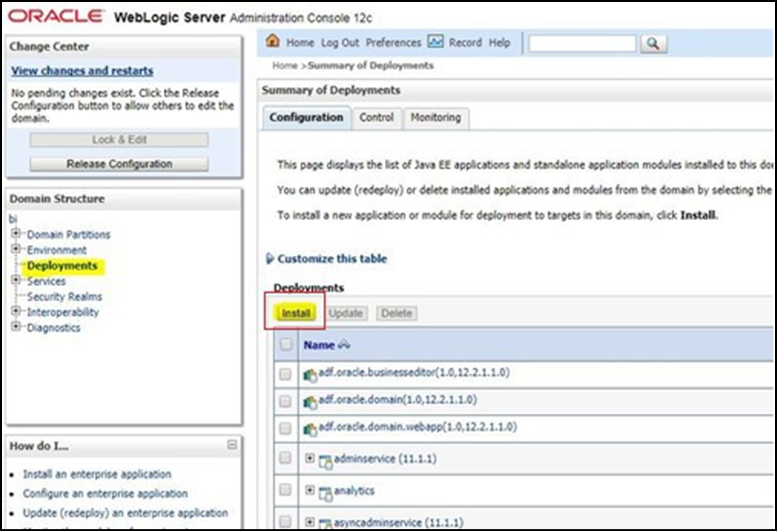Select Deployments in Domain Structure
Screen dimensions: 777x532
point(62,266)
